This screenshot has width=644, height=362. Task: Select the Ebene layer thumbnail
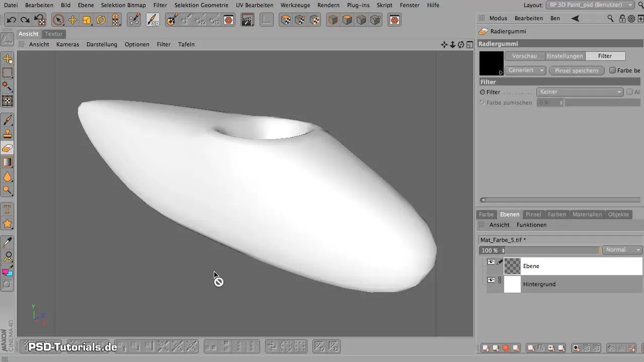512,266
